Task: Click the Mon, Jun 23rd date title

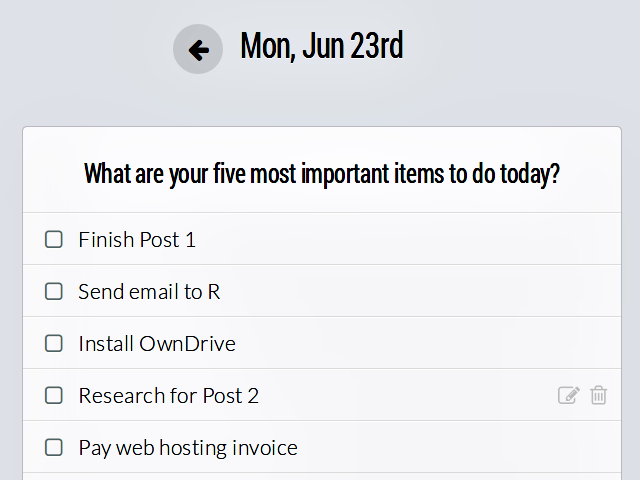Action: tap(321, 46)
